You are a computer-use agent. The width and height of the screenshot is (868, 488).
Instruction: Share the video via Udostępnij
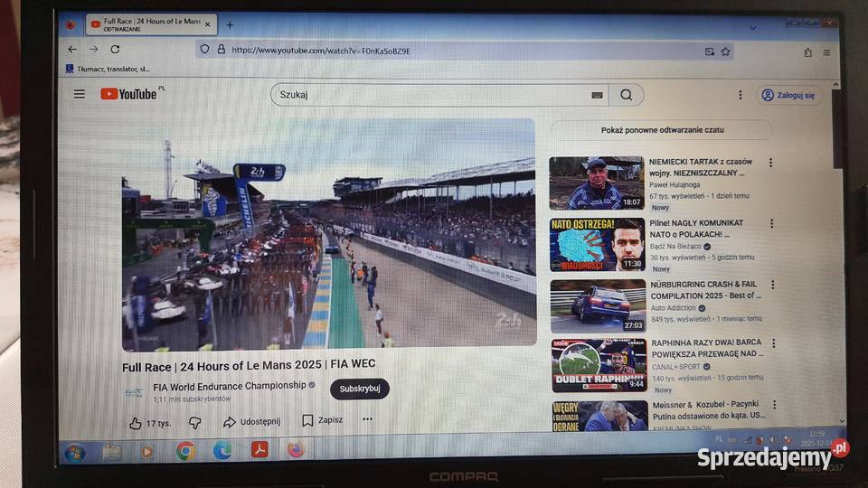coord(251,421)
